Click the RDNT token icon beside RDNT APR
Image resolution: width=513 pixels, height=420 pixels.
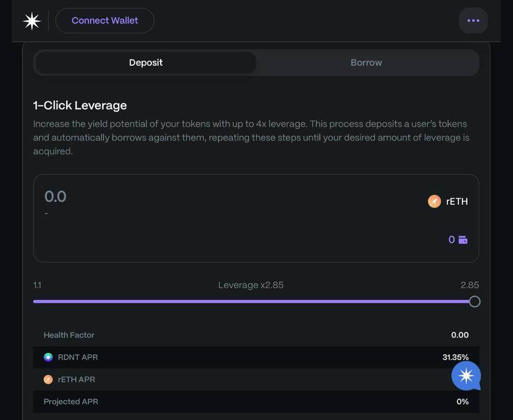point(48,358)
